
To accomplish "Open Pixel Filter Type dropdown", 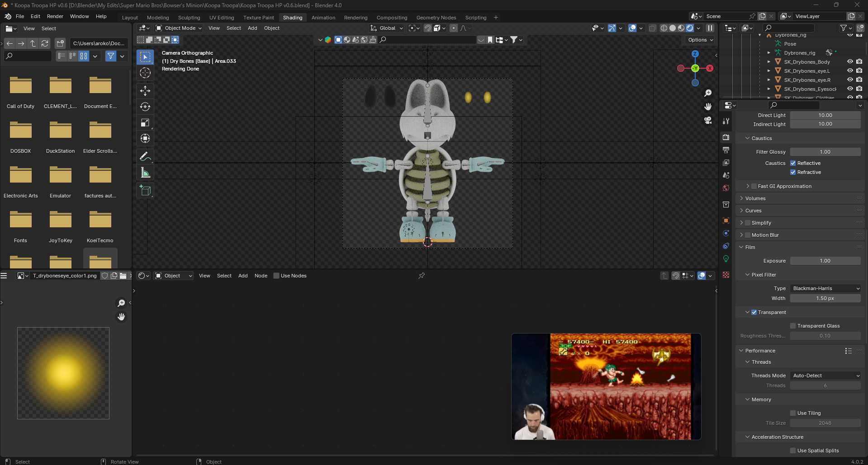I will [825, 288].
